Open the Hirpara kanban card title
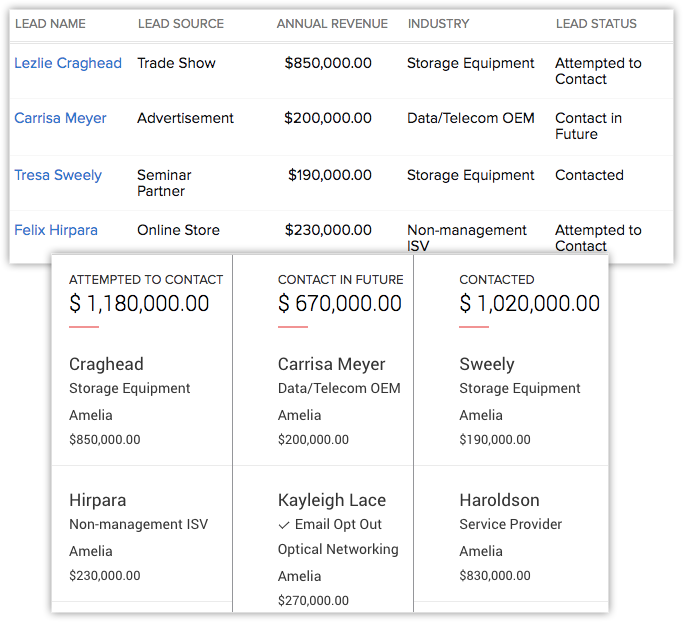The image size is (683, 633). [x=98, y=500]
